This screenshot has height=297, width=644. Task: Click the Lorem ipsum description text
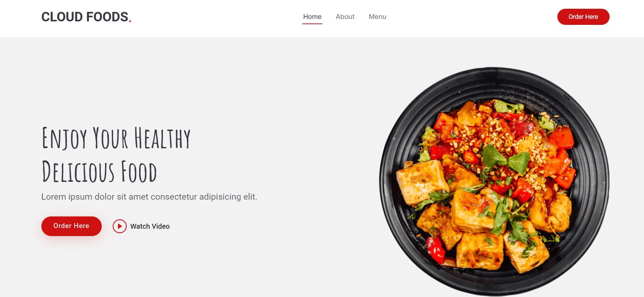pyautogui.click(x=149, y=197)
